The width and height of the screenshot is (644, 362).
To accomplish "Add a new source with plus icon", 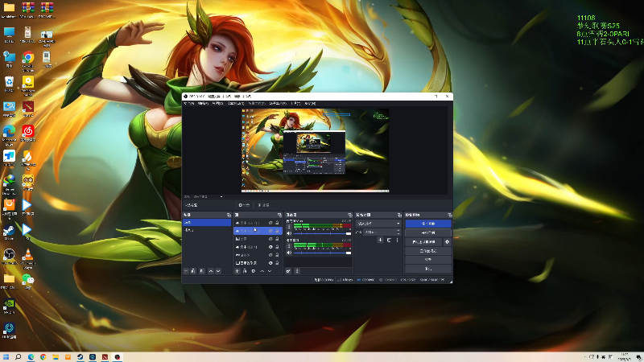I will [237, 271].
